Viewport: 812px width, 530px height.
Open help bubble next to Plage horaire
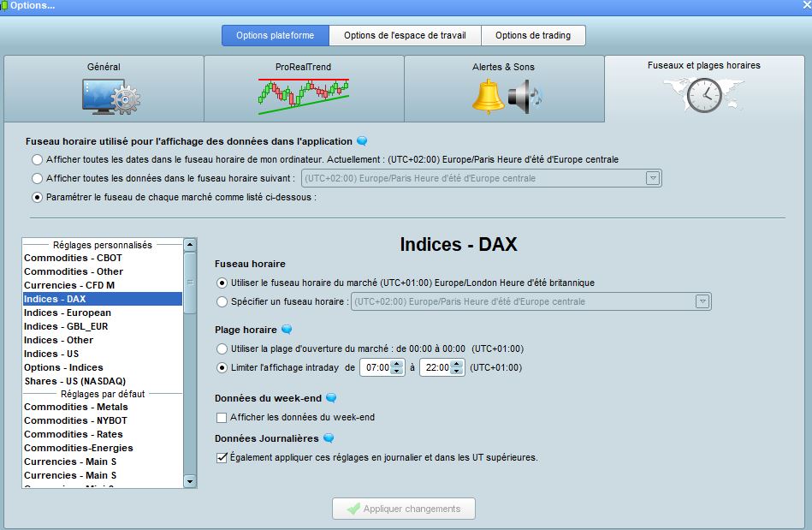[x=287, y=330]
